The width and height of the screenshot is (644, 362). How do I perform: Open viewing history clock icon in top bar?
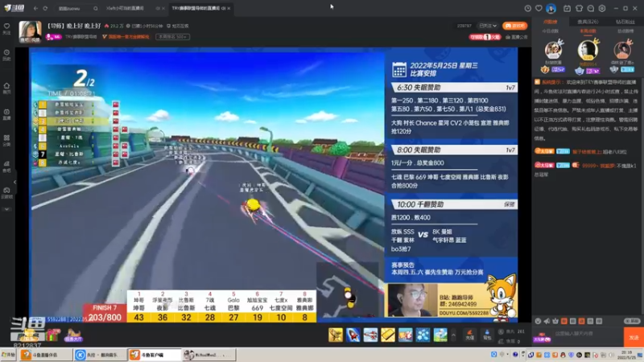tap(528, 8)
